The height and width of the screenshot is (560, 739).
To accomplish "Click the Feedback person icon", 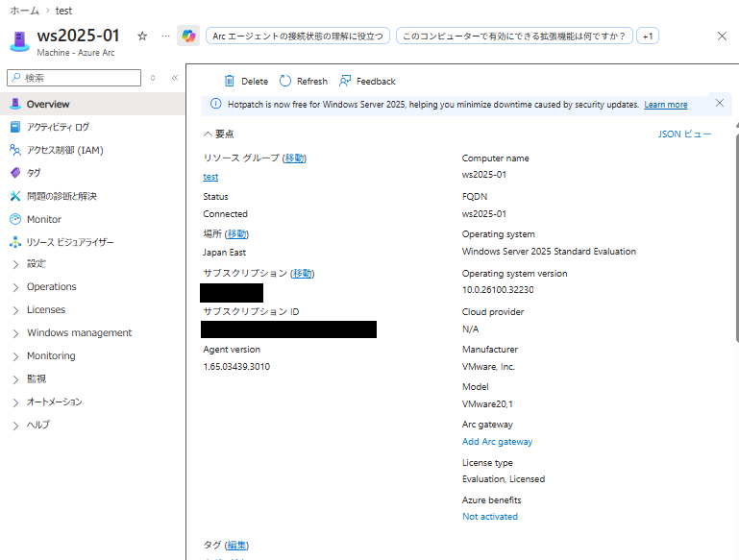I will (345, 81).
